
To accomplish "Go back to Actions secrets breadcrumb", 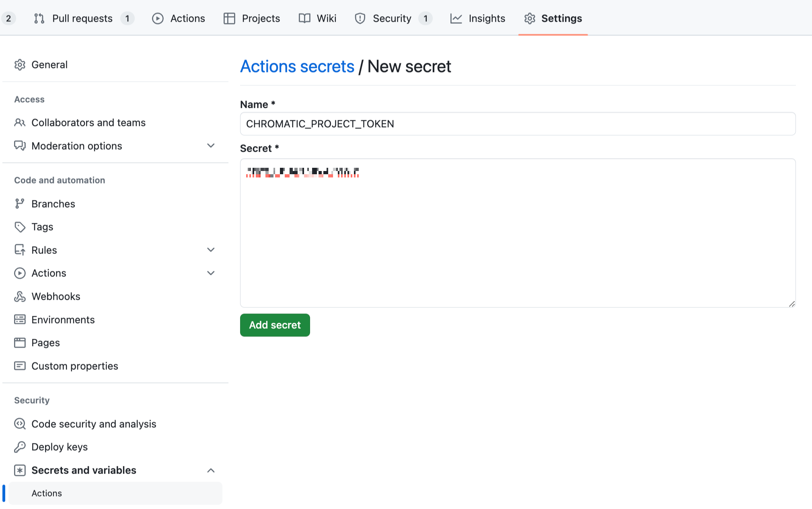I will point(297,66).
